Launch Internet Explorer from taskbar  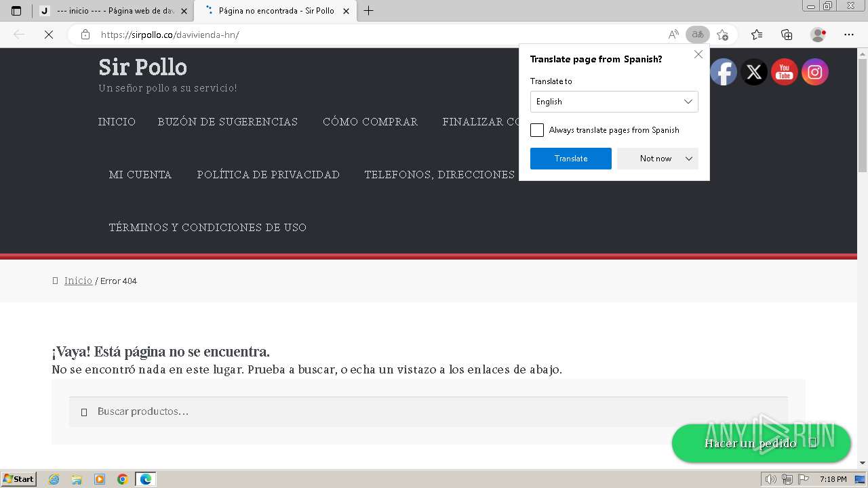[54, 479]
